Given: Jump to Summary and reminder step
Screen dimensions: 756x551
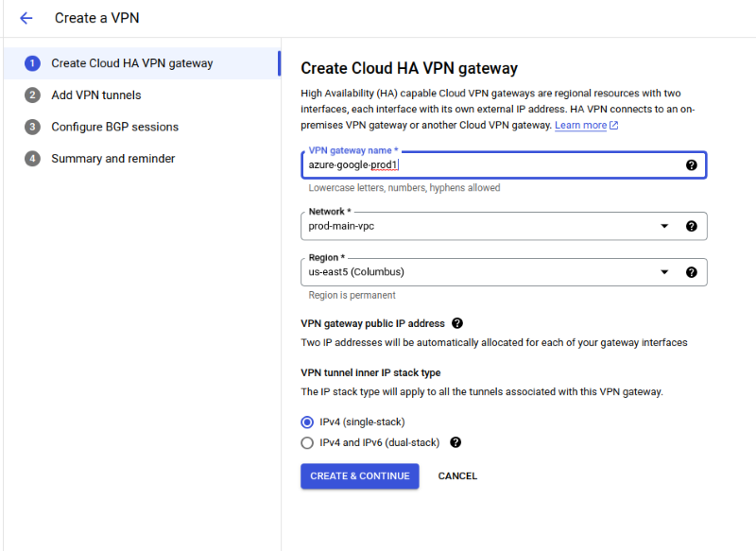Looking at the screenshot, I should (112, 159).
